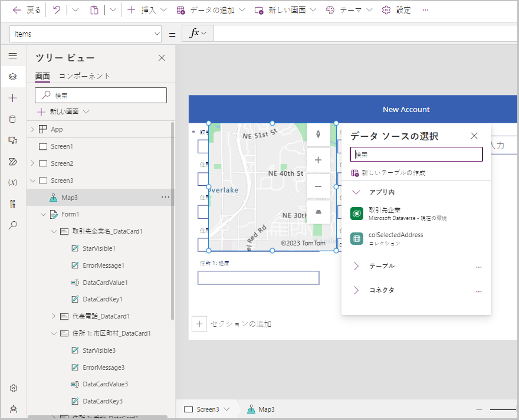Click the map compass button
Viewport: 519px width, 420px height.
(318, 134)
